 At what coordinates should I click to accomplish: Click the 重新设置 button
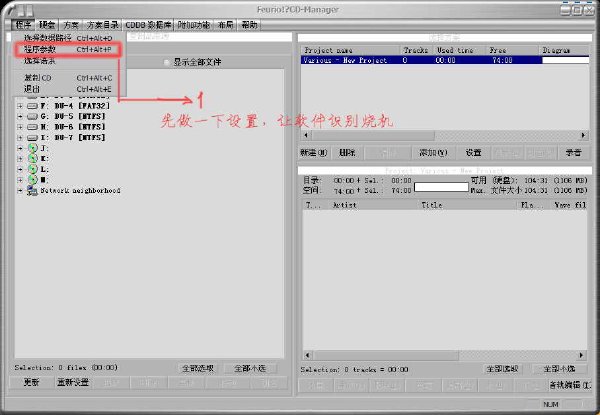pos(73,382)
